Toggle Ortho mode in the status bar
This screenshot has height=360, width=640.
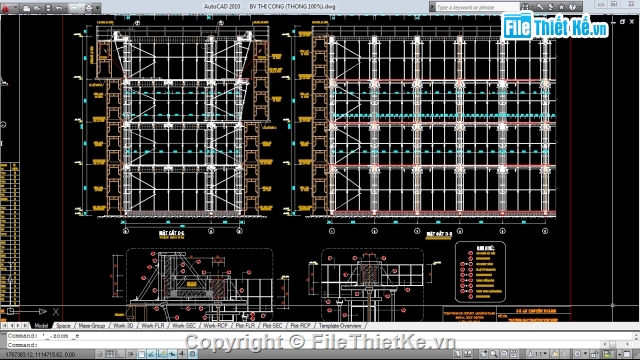[120, 354]
